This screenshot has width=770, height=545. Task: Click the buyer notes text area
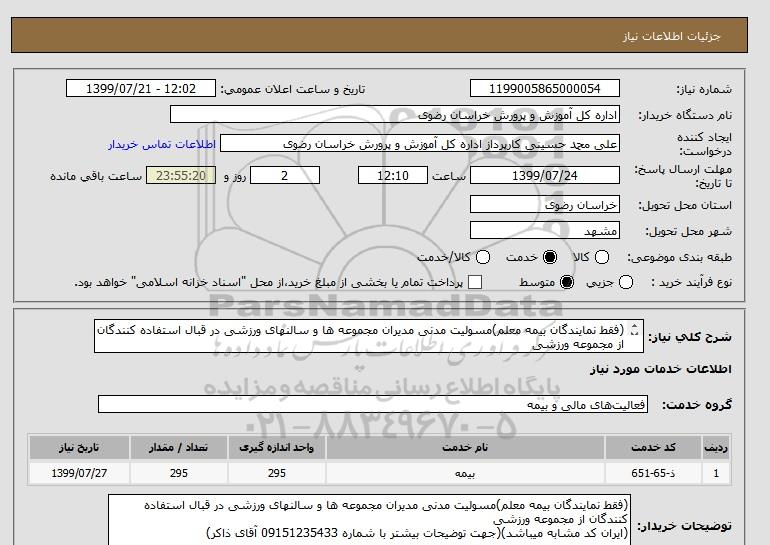pos(369,520)
